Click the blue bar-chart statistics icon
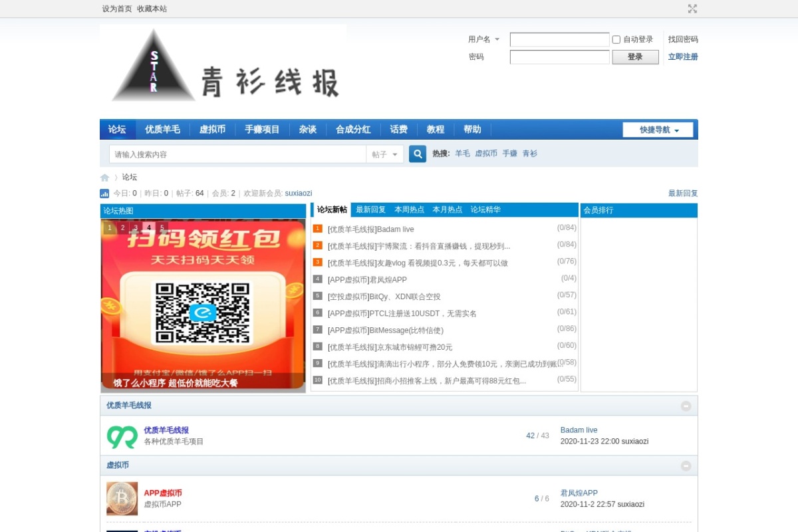The width and height of the screenshot is (798, 532). pos(104,193)
